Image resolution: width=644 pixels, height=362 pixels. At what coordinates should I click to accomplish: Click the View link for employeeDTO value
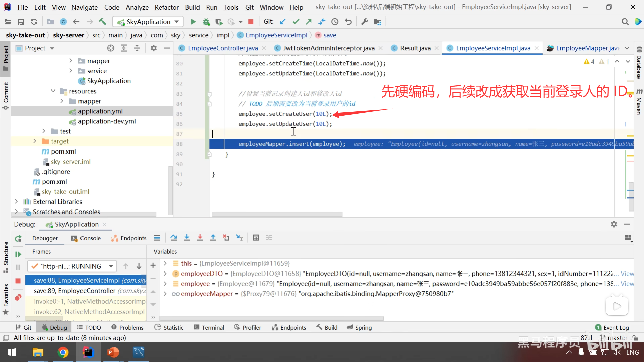coord(627,274)
